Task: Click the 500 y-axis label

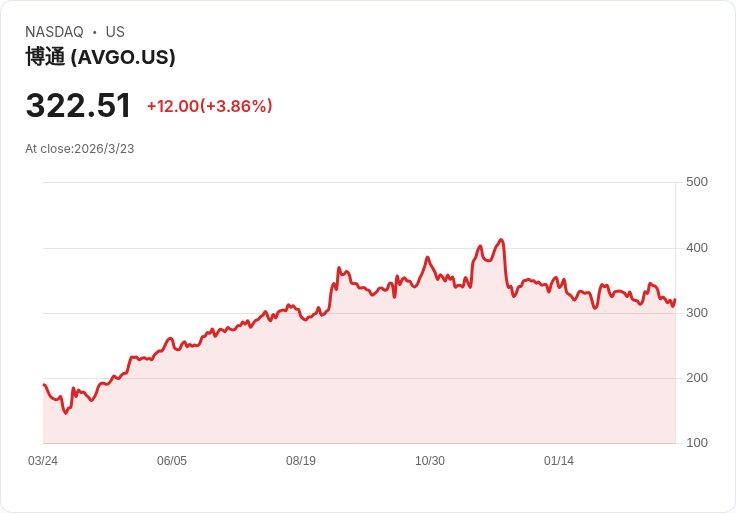Action: pyautogui.click(x=697, y=182)
